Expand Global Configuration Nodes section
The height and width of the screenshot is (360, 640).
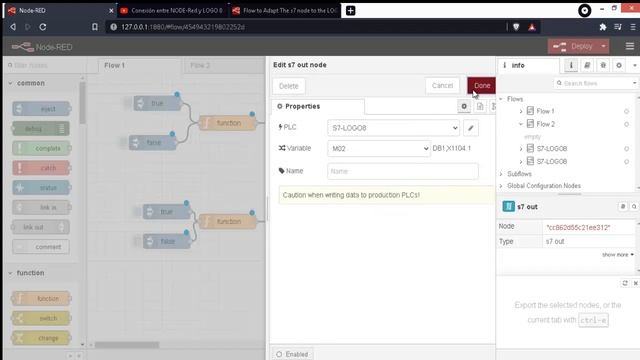(x=501, y=186)
